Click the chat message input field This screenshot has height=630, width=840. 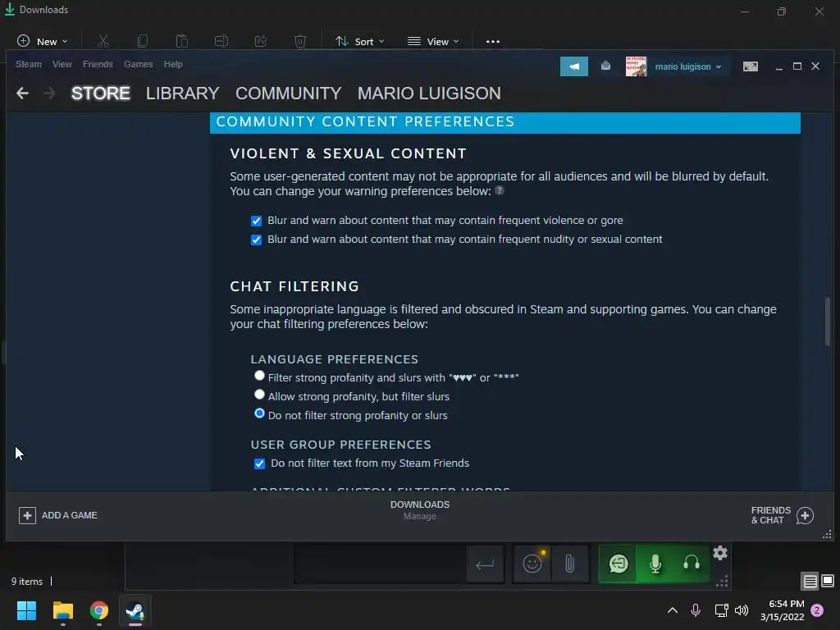[x=379, y=564]
